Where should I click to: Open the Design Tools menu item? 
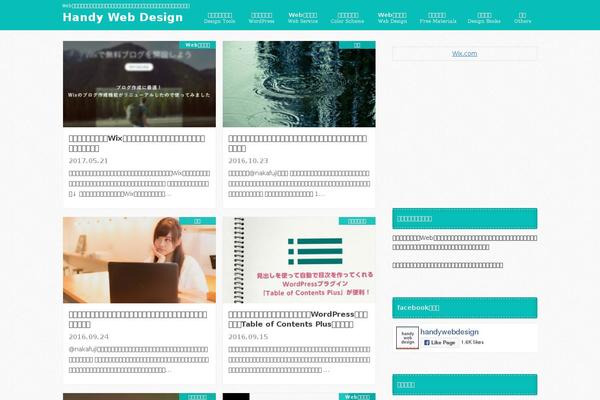(x=220, y=18)
